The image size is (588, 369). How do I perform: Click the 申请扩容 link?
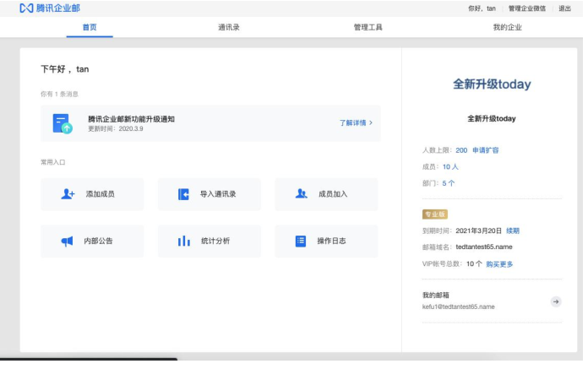pos(486,150)
